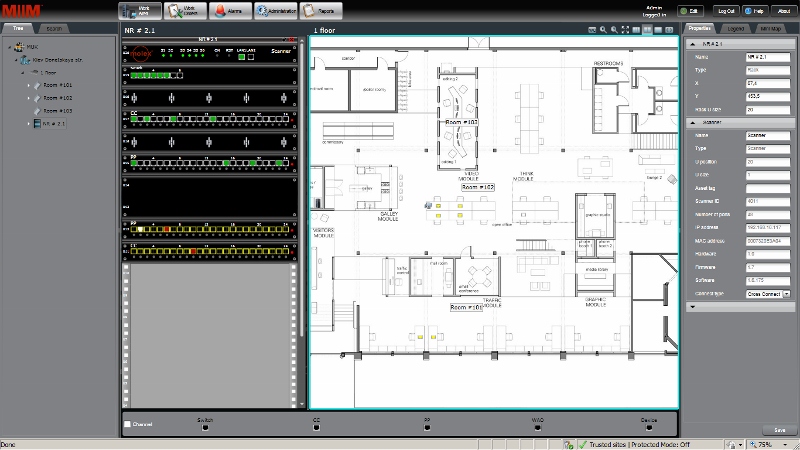800x450 pixels.
Task: Toggle the WAO channel checkbox
Action: [538, 428]
